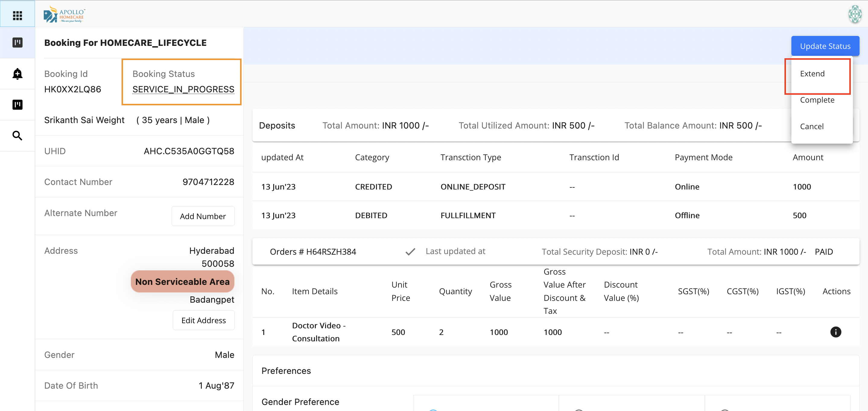This screenshot has width=868, height=411.
Task: Open the Update Status dropdown button
Action: tap(825, 46)
